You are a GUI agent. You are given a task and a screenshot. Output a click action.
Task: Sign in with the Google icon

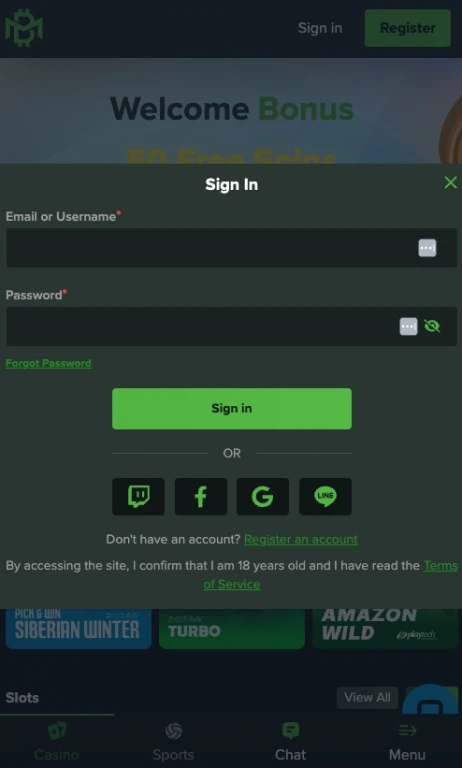tap(263, 496)
